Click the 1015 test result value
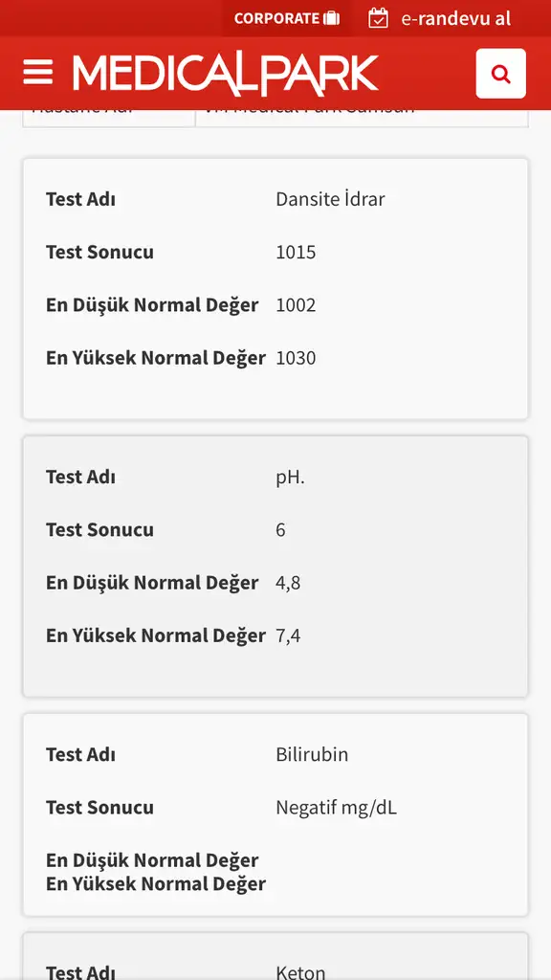 (297, 253)
